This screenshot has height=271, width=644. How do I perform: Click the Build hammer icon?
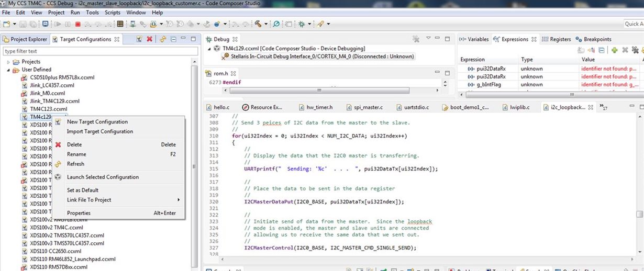258,24
